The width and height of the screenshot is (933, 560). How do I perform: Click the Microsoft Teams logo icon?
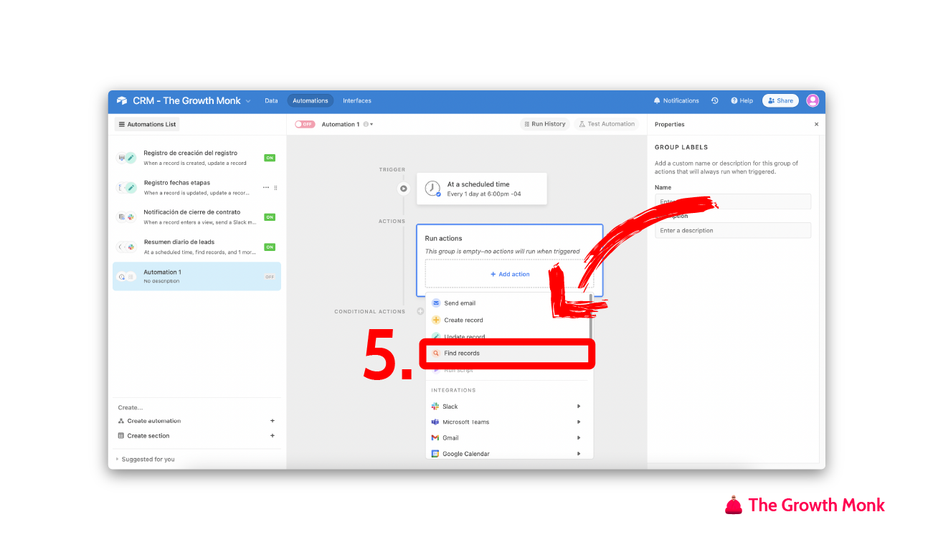[x=435, y=422]
